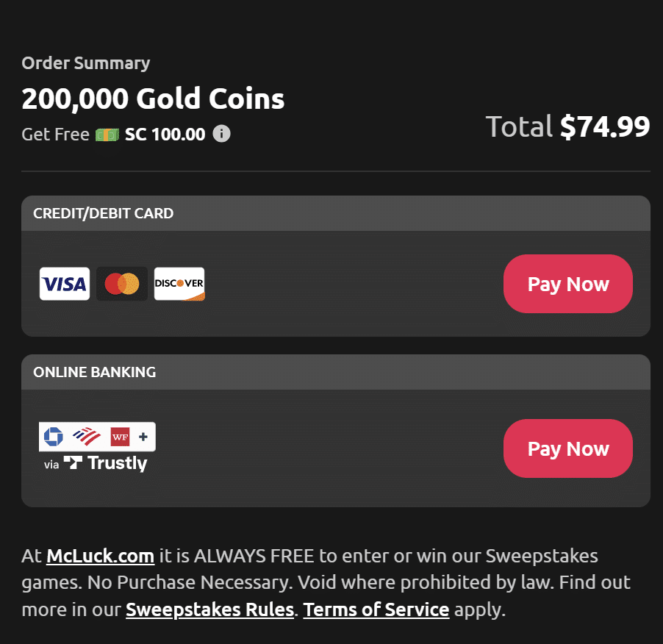Click the Chase bank icon
This screenshot has height=644, width=663.
point(54,437)
